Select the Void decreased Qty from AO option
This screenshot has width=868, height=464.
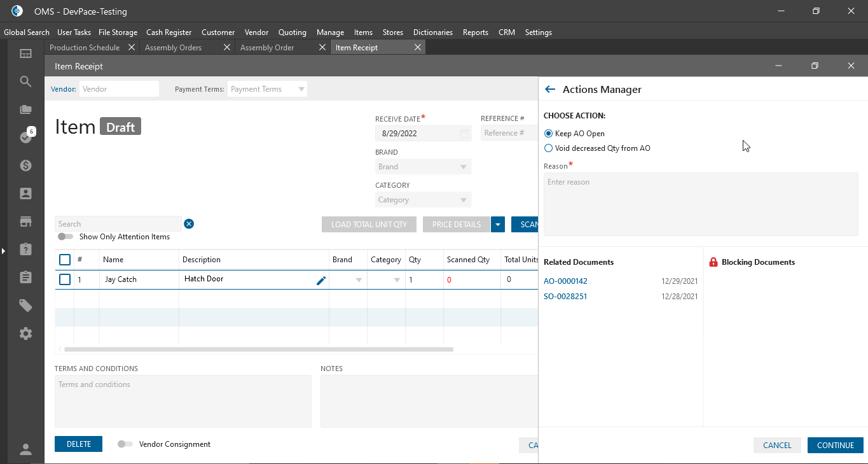[x=549, y=148]
